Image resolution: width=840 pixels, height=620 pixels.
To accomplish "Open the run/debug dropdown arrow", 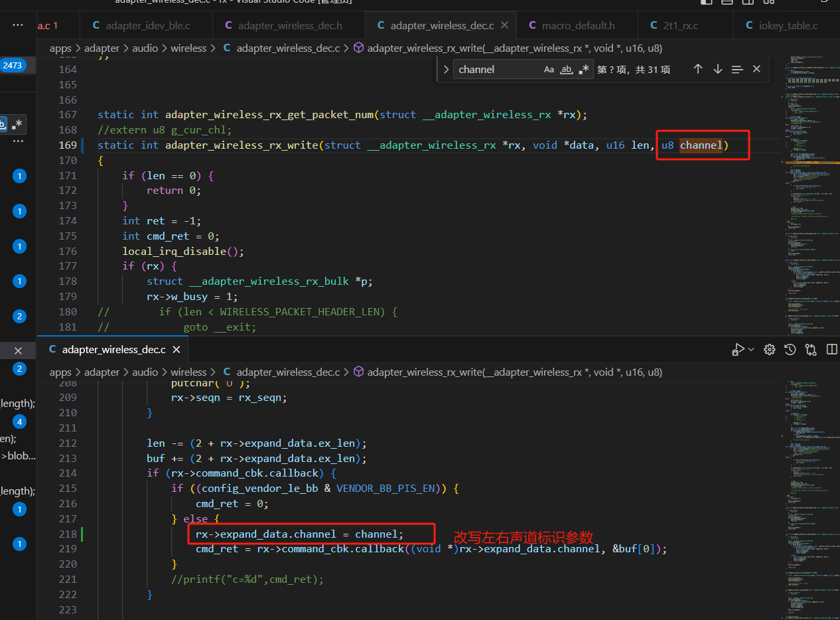I will click(751, 349).
